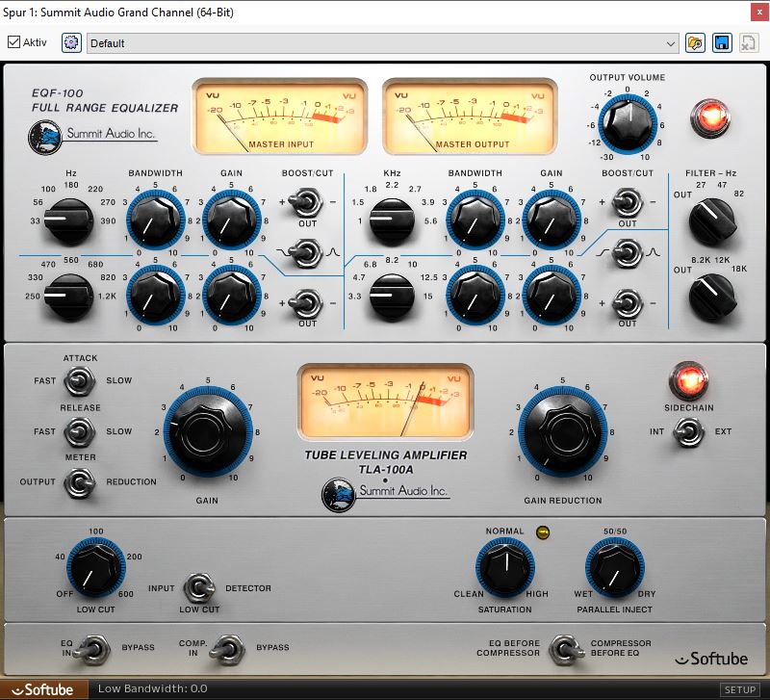Screen dimensions: 770x700
Task: Click the low Filter Hz knob (27-82)
Action: pos(711,220)
